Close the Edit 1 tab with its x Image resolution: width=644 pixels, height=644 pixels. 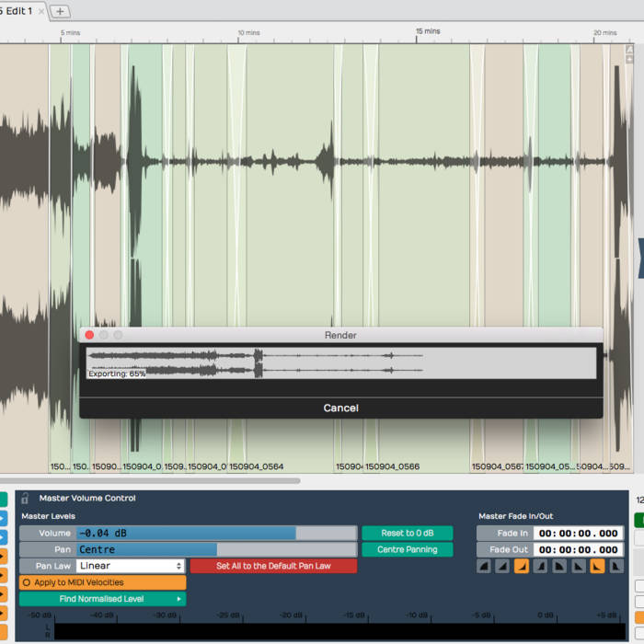(x=41, y=11)
